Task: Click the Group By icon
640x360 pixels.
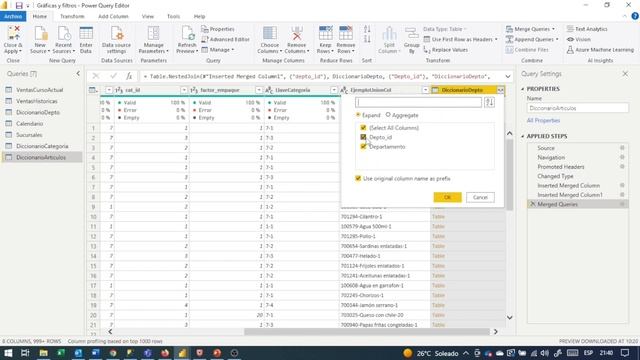Action: tap(411, 34)
